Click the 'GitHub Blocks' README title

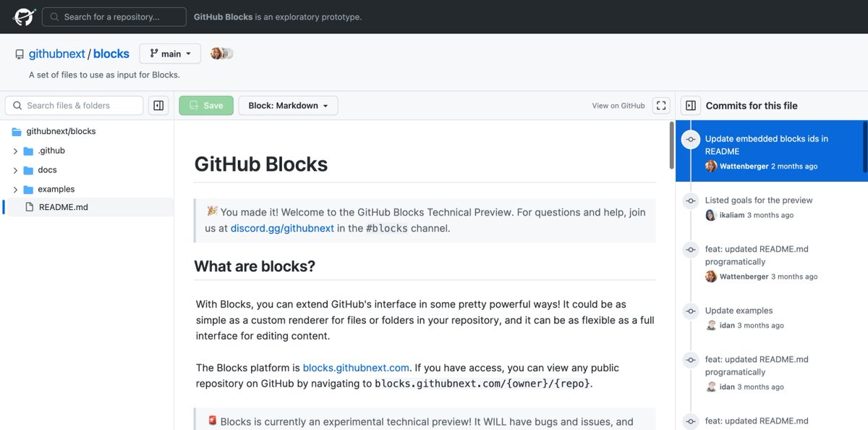261,164
